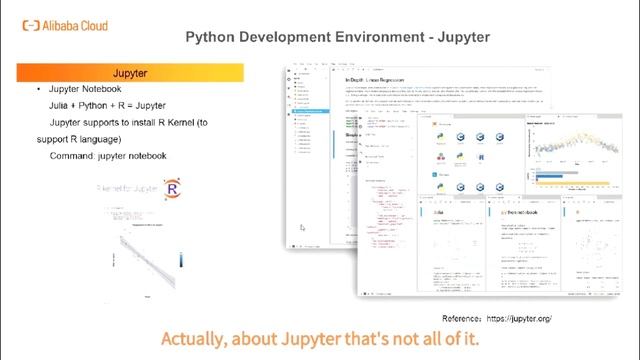Click "Julia + Python + R = Jupyter" line

(107, 105)
